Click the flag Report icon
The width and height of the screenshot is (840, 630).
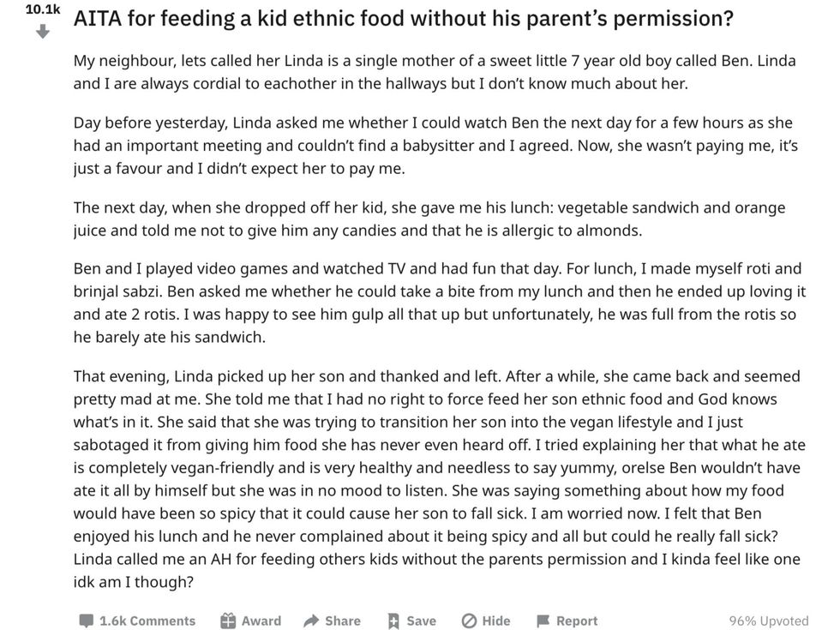click(x=543, y=621)
